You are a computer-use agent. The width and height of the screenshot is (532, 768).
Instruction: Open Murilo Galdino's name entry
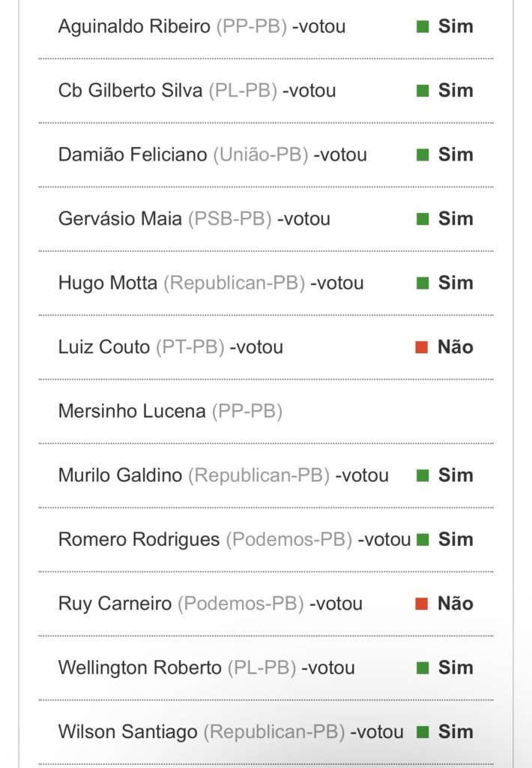click(120, 475)
